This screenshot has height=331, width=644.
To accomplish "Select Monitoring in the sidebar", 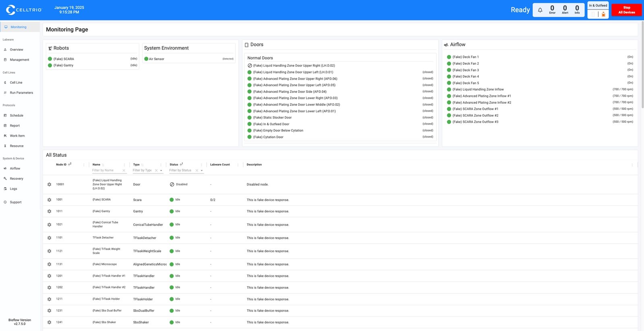I will (x=20, y=27).
